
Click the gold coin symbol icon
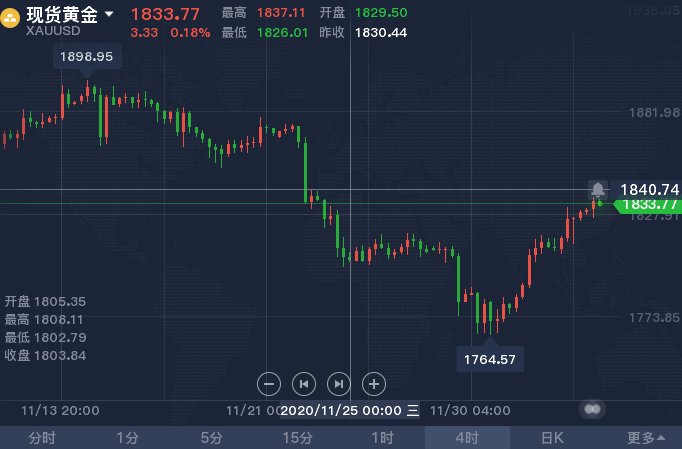[x=10, y=18]
